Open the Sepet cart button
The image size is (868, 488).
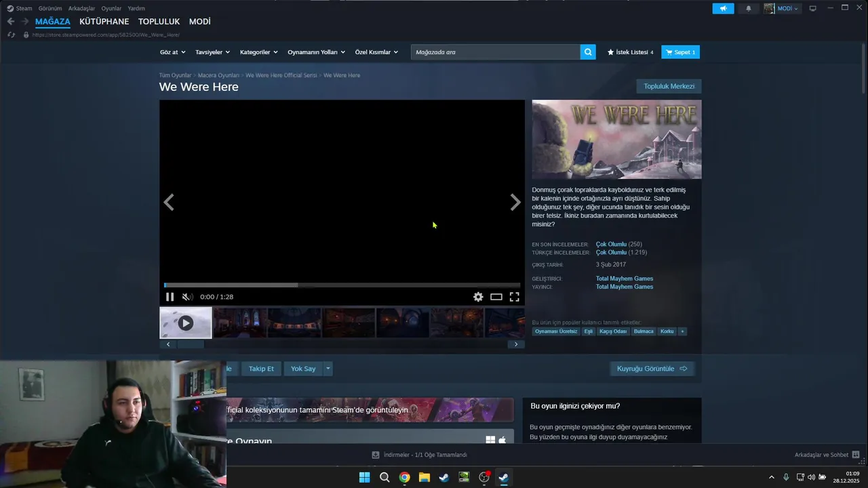pyautogui.click(x=680, y=52)
